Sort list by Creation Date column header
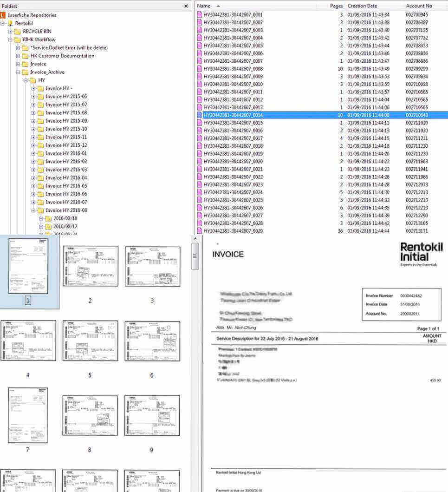Screen dimensions: 448x492 point(362,6)
